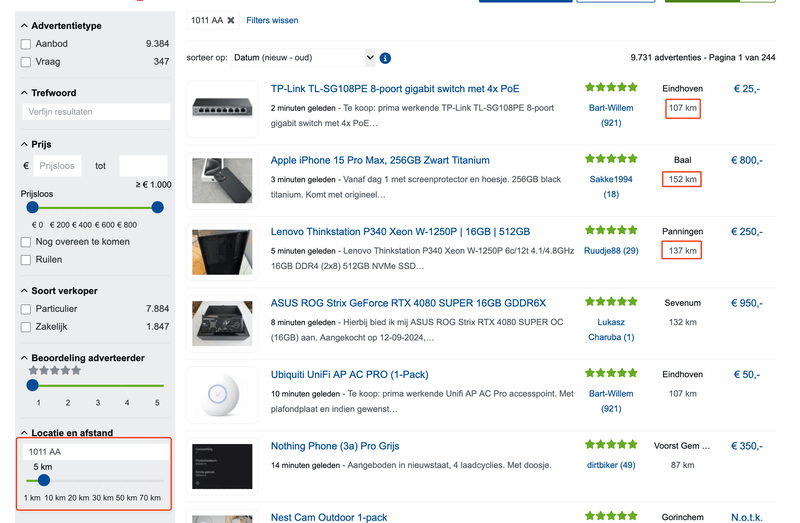Check the Aanbod checkbox
The width and height of the screenshot is (800, 523).
26,44
